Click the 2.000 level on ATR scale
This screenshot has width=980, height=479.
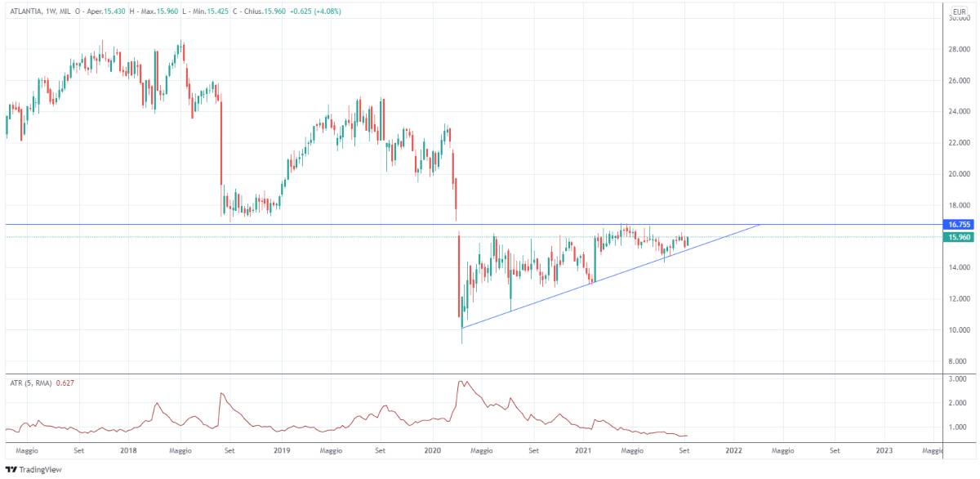click(x=957, y=403)
